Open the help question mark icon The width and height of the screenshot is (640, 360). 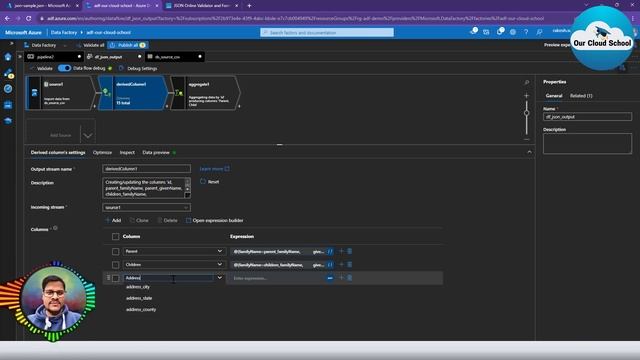pyautogui.click(x=526, y=32)
